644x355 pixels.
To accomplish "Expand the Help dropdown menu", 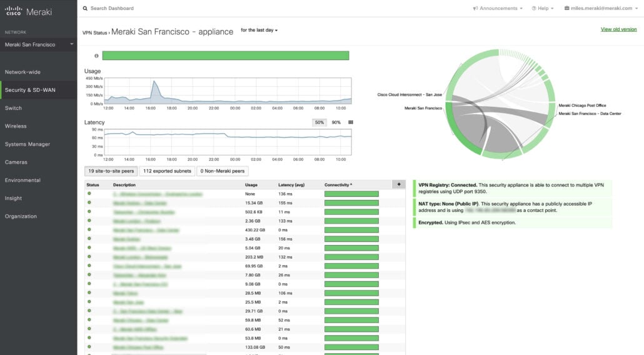I will (543, 8).
